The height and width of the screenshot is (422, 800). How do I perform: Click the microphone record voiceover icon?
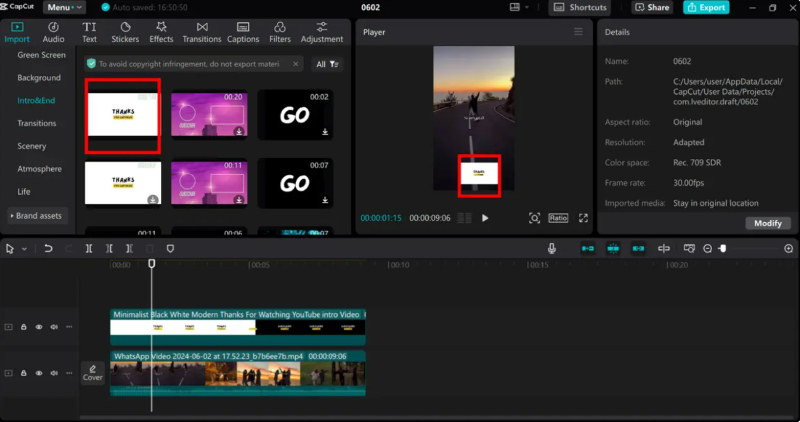(551, 248)
